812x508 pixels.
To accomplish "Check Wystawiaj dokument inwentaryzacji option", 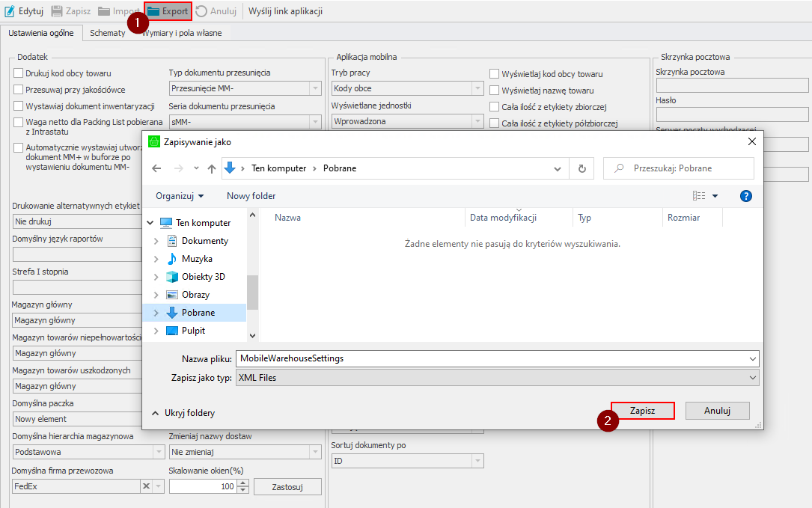I will click(x=19, y=105).
